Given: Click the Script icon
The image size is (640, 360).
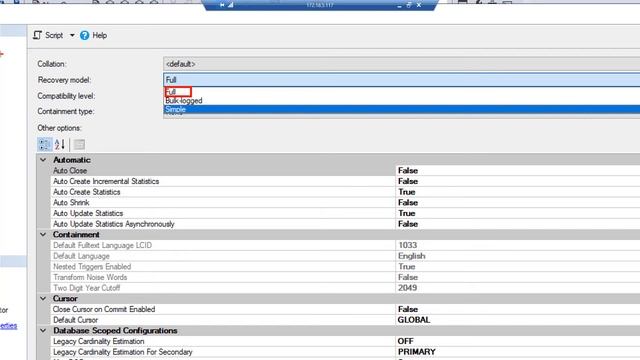Looking at the screenshot, I should (37, 36).
